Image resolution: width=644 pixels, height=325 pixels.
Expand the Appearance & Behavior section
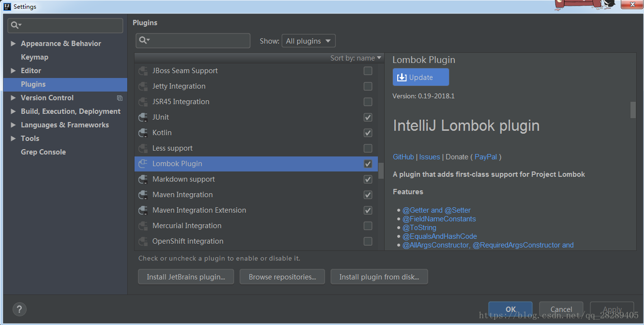click(x=13, y=44)
